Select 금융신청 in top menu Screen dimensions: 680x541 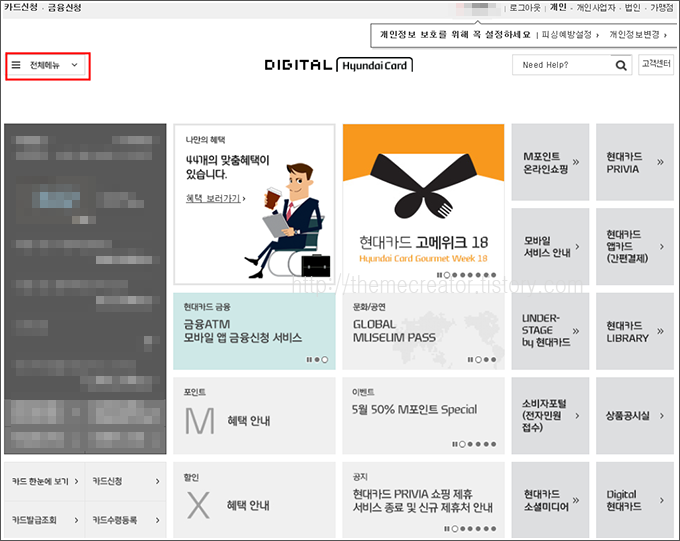point(64,7)
